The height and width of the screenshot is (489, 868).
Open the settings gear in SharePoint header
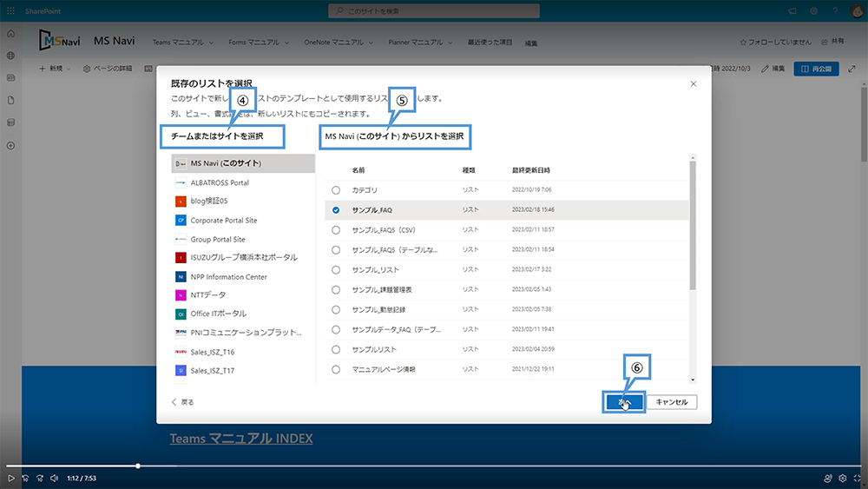coord(814,10)
